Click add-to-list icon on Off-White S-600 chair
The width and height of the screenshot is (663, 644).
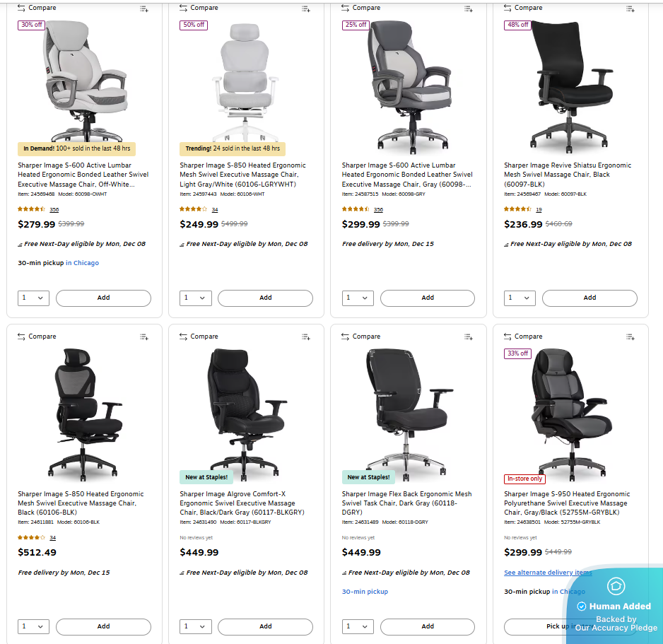tap(144, 9)
